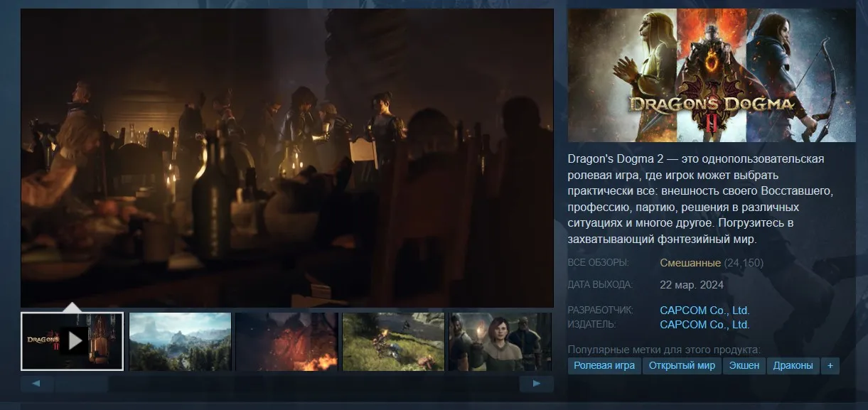Move the thumbnail strip scrollbar handle
This screenshot has height=410, width=868.
click(x=82, y=384)
